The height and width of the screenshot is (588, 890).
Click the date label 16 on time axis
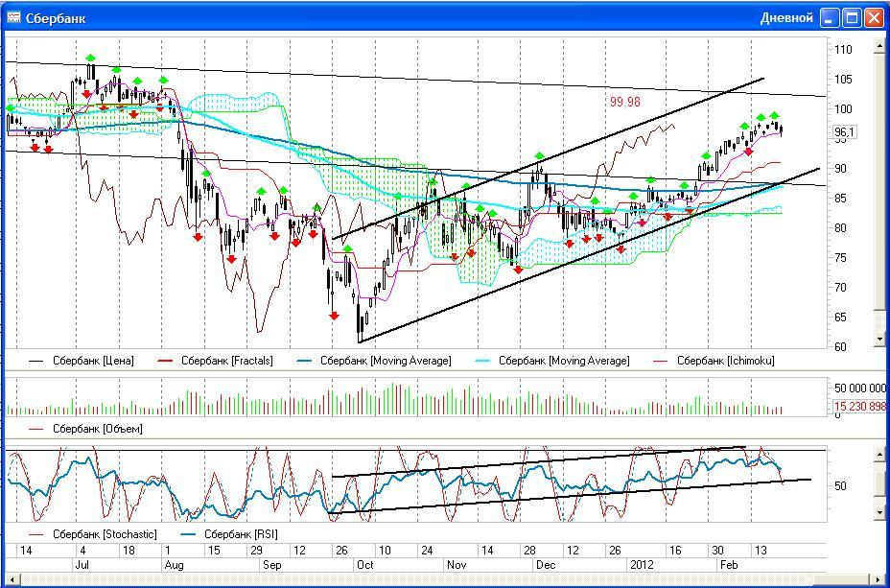click(x=675, y=551)
